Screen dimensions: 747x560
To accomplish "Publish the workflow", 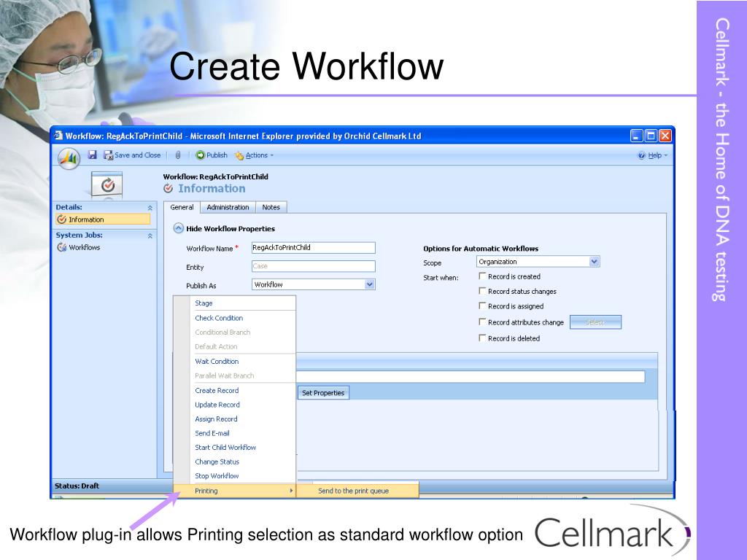I will (212, 155).
